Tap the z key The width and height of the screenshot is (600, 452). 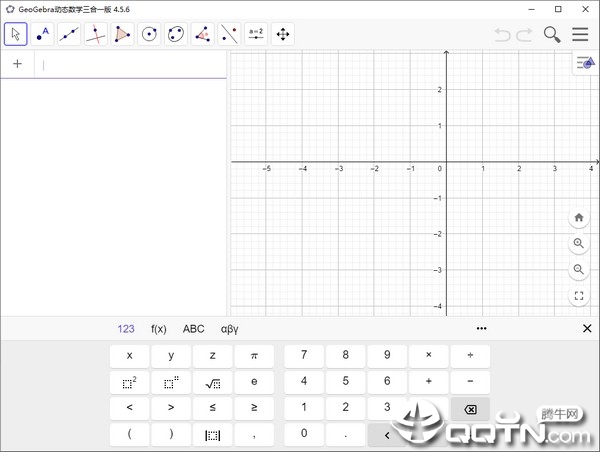[x=213, y=356]
